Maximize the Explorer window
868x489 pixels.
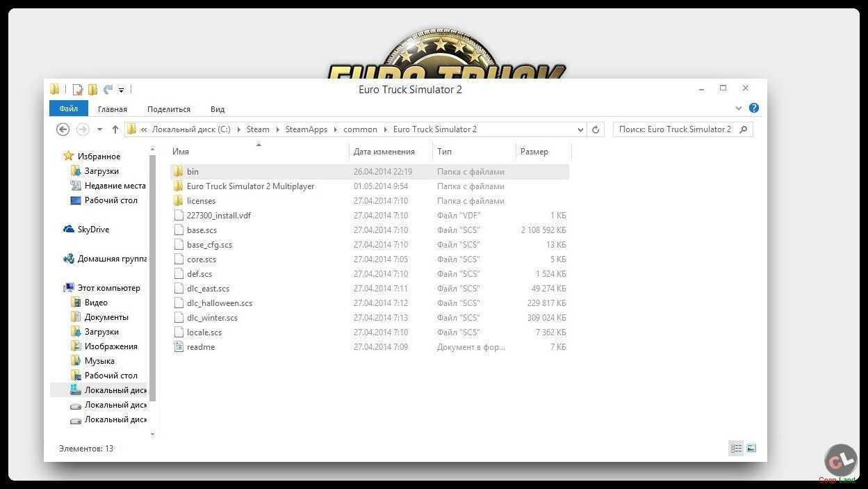click(723, 88)
